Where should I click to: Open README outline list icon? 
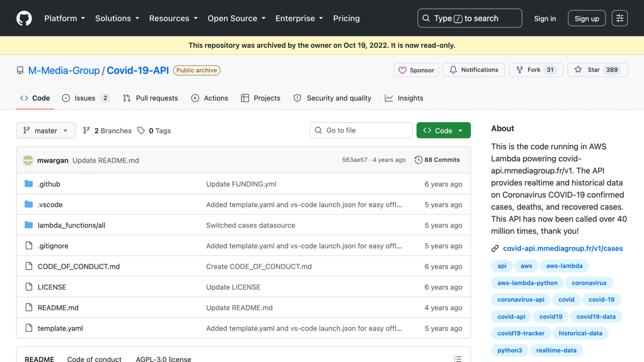[458, 359]
